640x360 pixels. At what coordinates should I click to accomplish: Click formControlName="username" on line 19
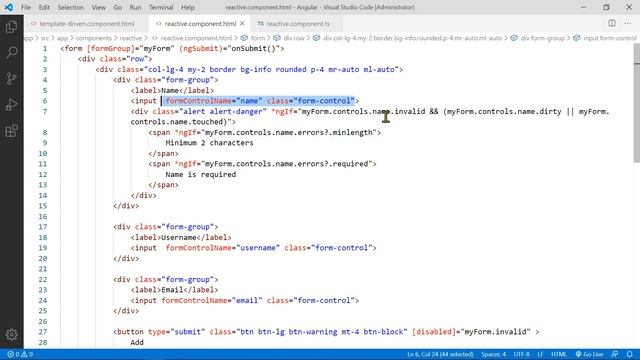[x=223, y=248]
